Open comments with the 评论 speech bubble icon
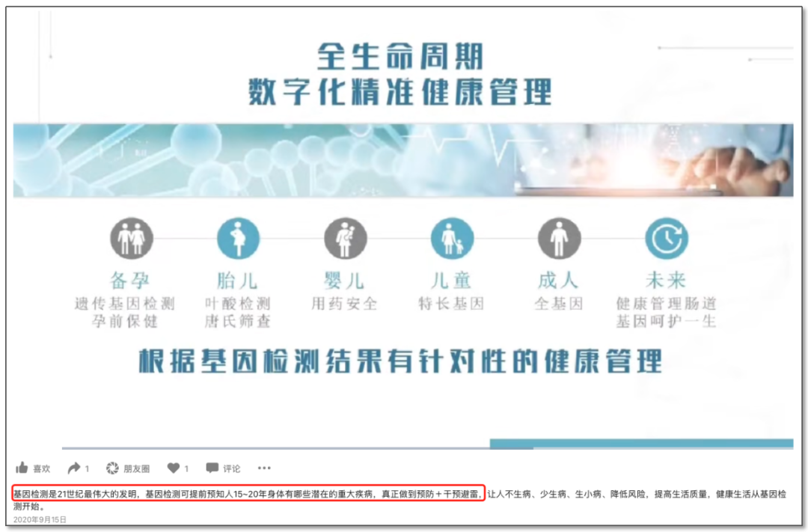Screen dimensions: 808x532 (212, 468)
